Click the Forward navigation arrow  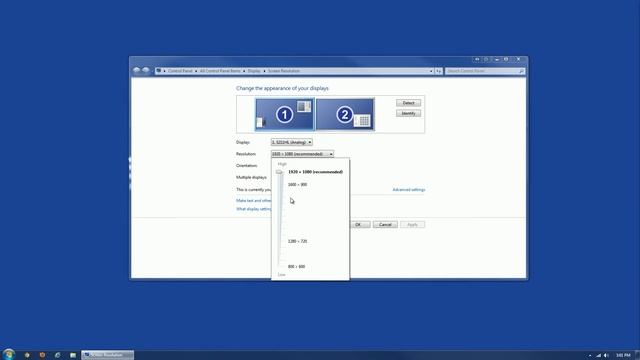pyautogui.click(x=146, y=70)
